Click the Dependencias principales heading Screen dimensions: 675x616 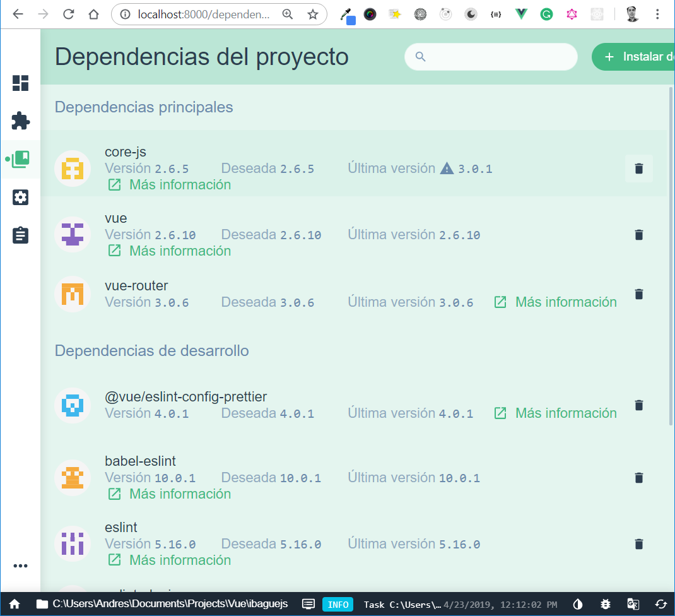(x=144, y=107)
